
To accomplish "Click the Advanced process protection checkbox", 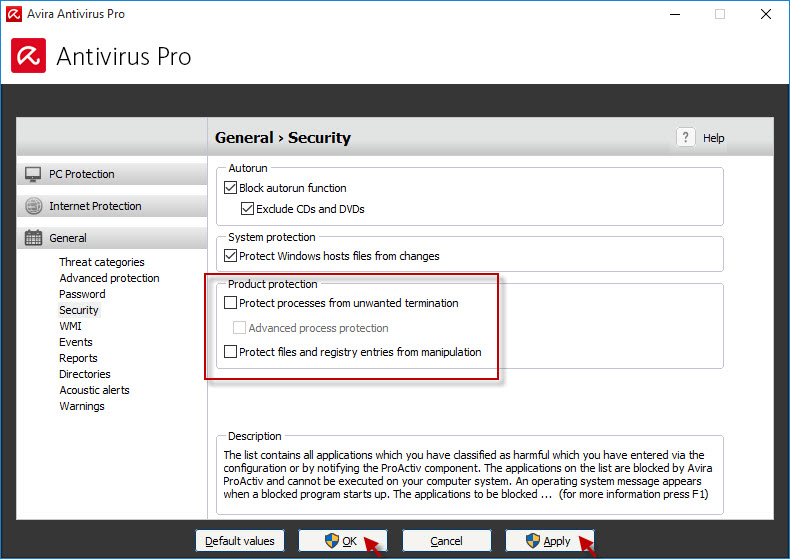I will point(239,328).
